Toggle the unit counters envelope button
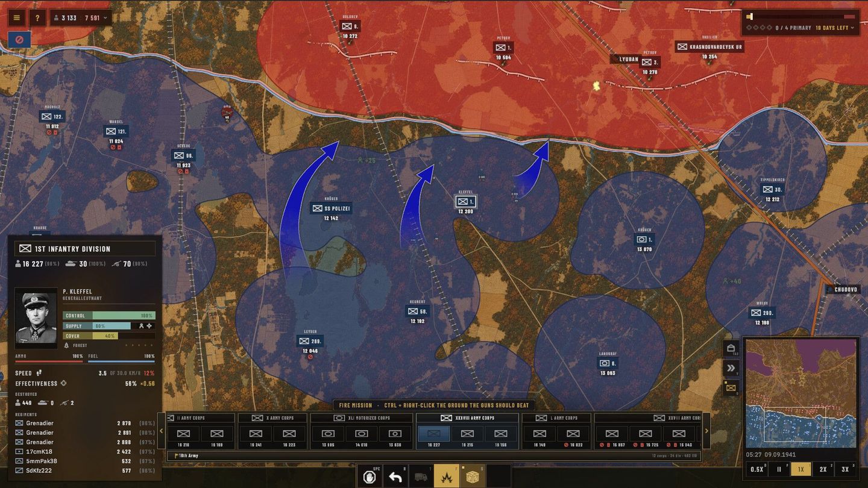The height and width of the screenshot is (488, 868). tap(731, 388)
